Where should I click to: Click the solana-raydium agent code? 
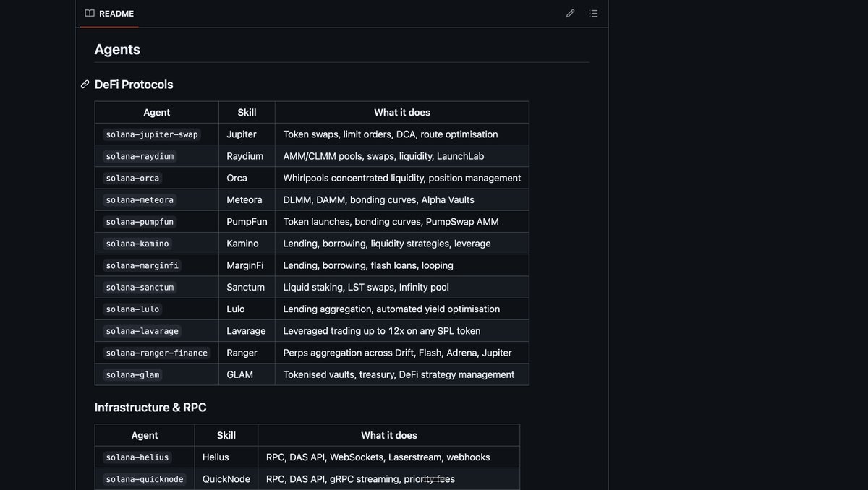pyautogui.click(x=140, y=156)
